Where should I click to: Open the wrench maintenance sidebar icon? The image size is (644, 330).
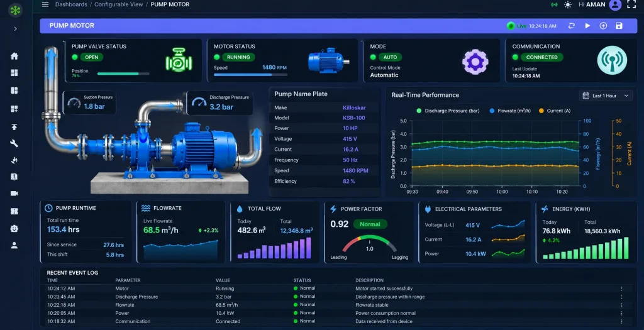[14, 143]
